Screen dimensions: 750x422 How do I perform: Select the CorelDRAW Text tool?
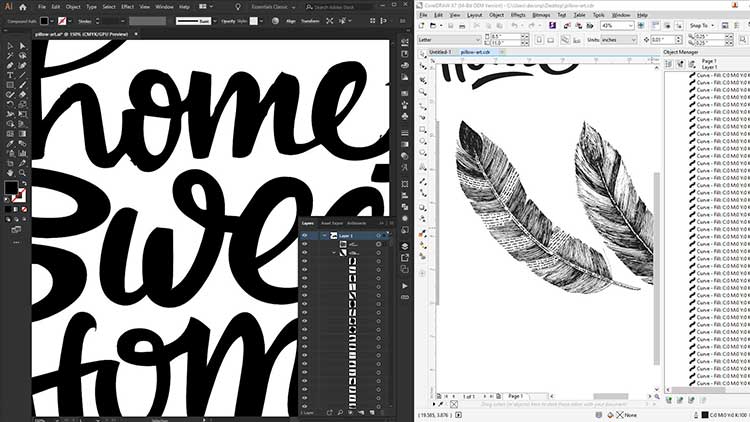pyautogui.click(x=423, y=167)
